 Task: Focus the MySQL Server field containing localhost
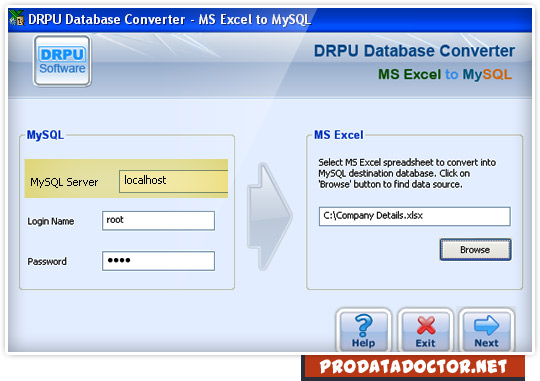[174, 181]
